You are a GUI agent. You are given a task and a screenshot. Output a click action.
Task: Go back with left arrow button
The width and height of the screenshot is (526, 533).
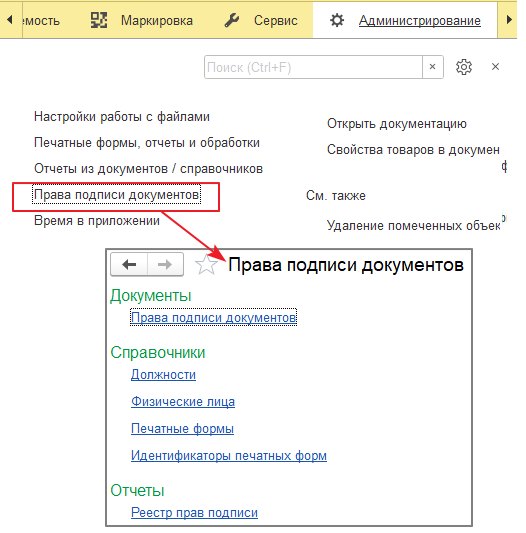129,264
